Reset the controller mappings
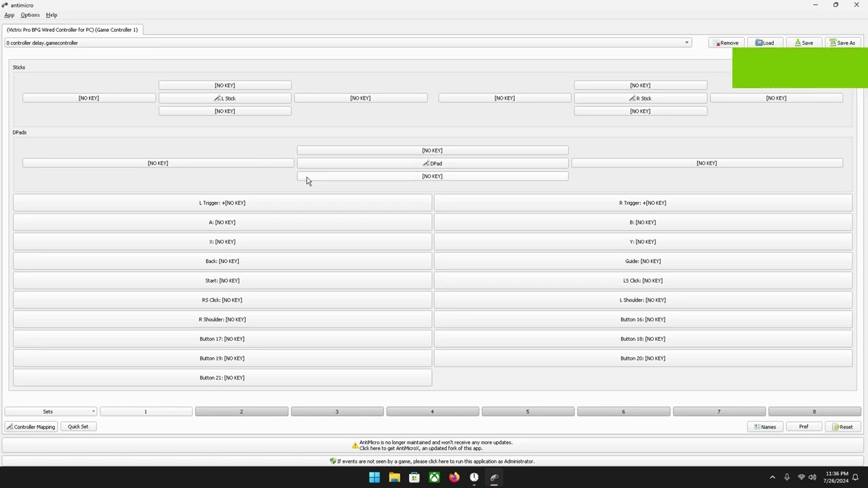868x488 pixels. pyautogui.click(x=842, y=427)
